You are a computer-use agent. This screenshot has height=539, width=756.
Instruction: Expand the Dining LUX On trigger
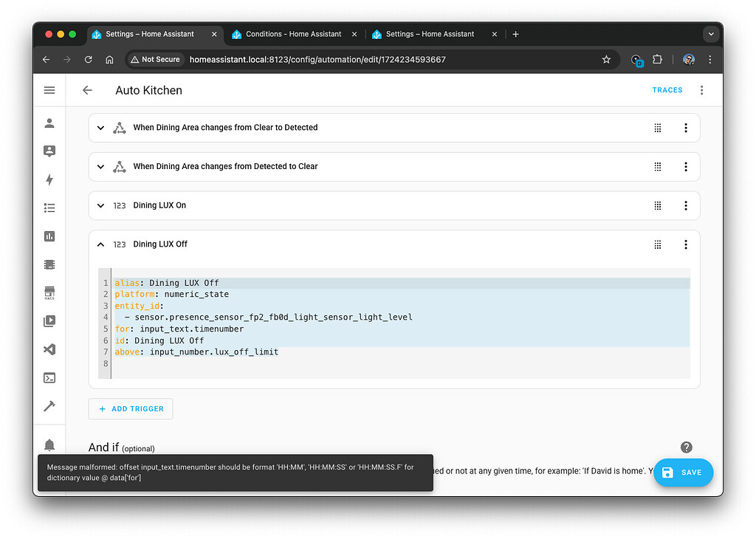100,205
